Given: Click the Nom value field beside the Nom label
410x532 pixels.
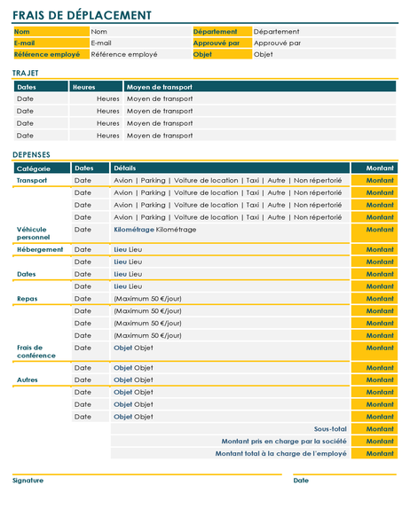Looking at the screenshot, I should pos(140,32).
